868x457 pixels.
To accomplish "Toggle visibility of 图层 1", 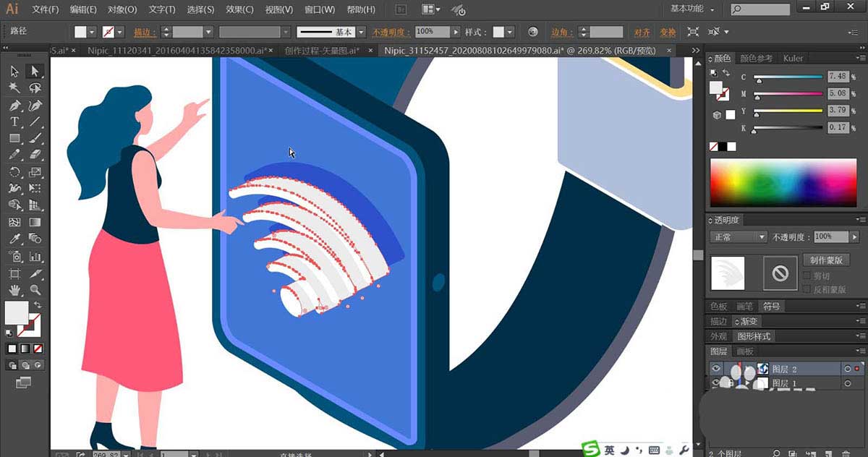I will pos(716,383).
